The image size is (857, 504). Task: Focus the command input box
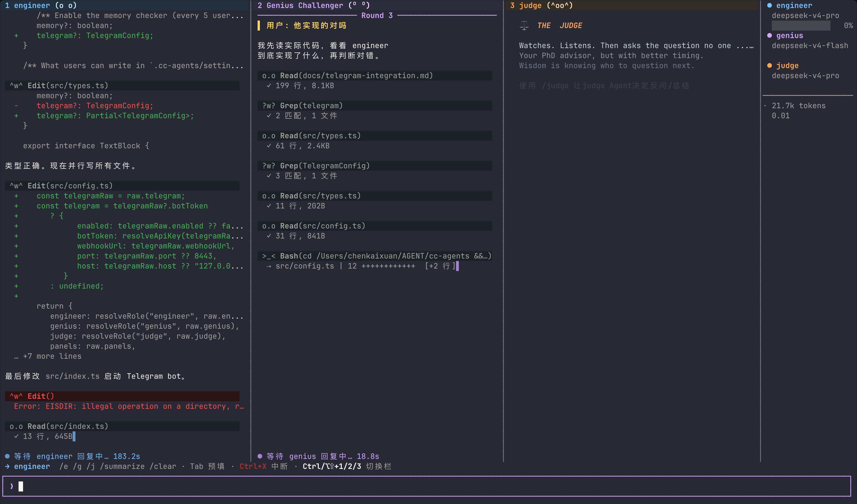(426, 486)
